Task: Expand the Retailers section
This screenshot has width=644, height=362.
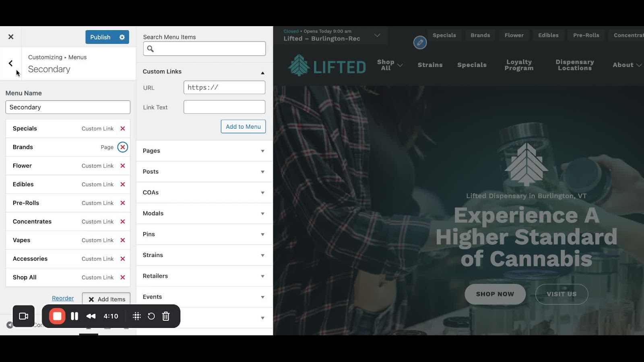Action: [204, 276]
